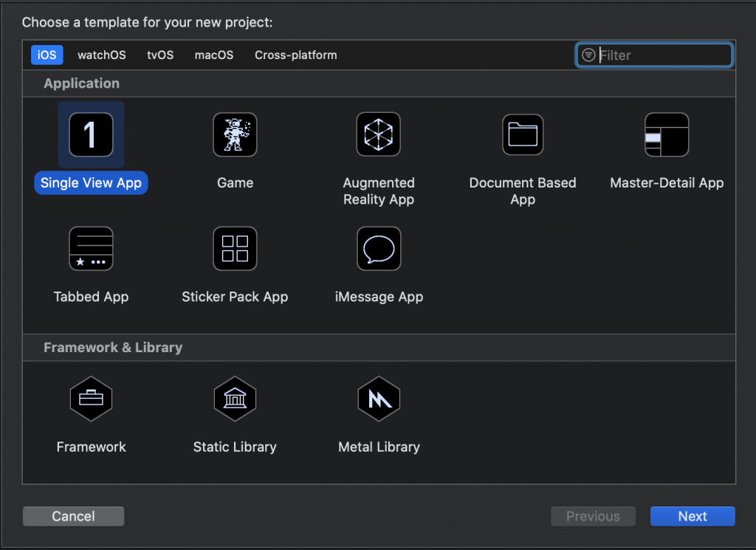Click the Previous button
Screen dimensions: 756x550
tap(593, 516)
